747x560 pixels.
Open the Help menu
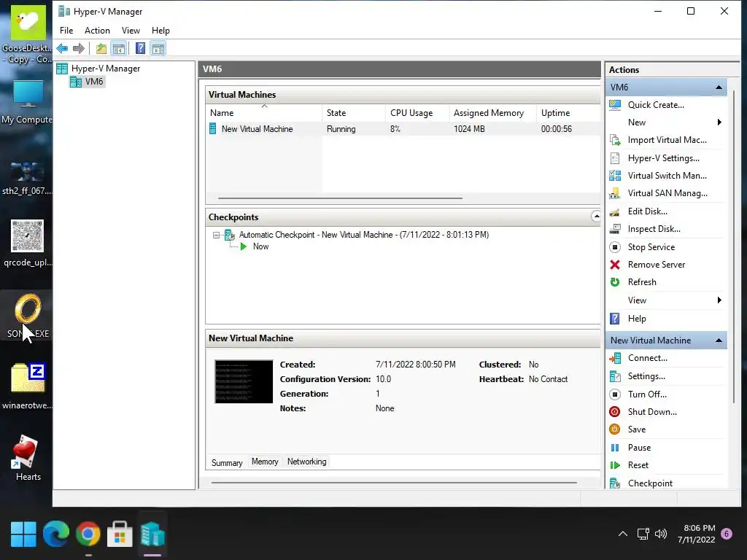[x=160, y=31]
